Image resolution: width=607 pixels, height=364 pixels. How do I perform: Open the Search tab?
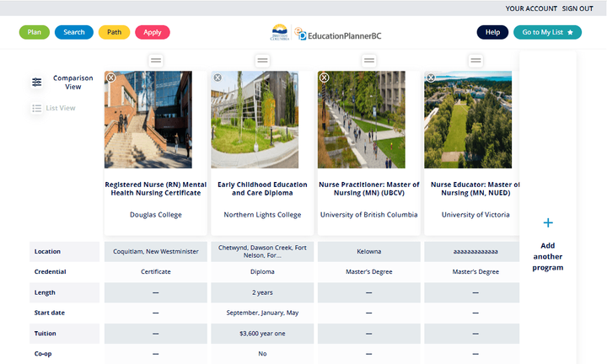click(74, 32)
